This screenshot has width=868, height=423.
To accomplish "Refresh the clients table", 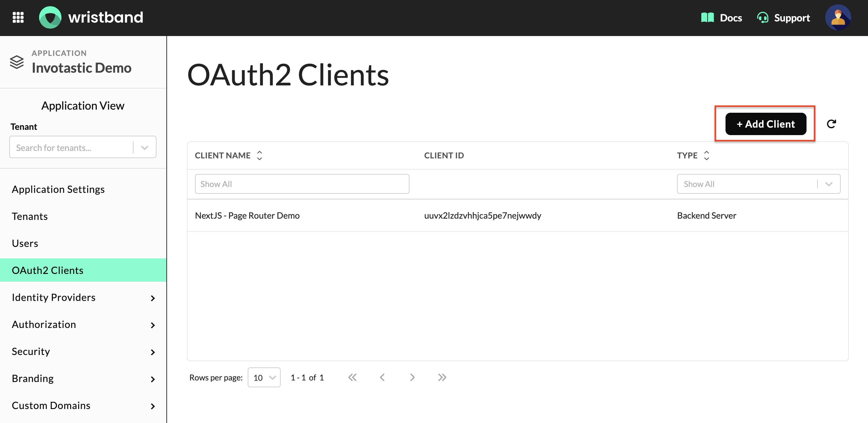I will [831, 124].
